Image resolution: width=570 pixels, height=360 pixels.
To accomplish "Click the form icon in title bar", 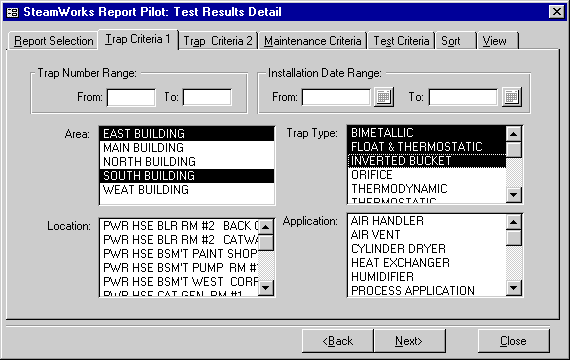I will point(12,12).
